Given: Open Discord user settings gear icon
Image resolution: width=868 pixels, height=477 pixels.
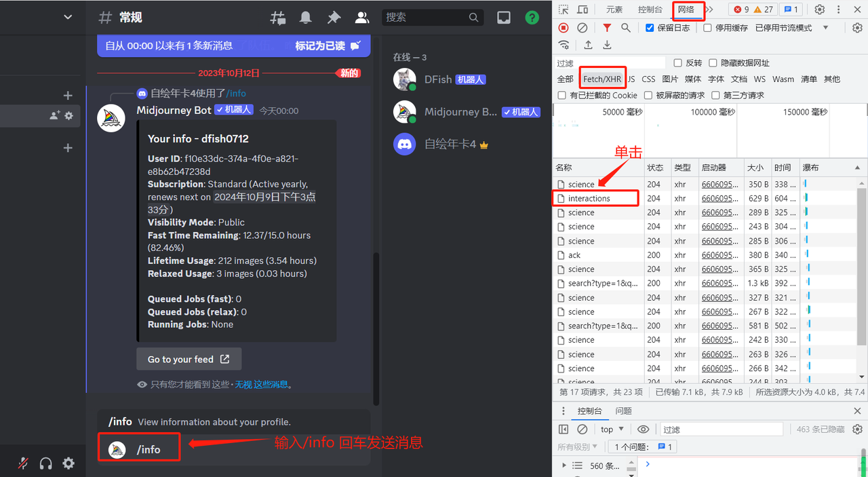Looking at the screenshot, I should [x=68, y=463].
